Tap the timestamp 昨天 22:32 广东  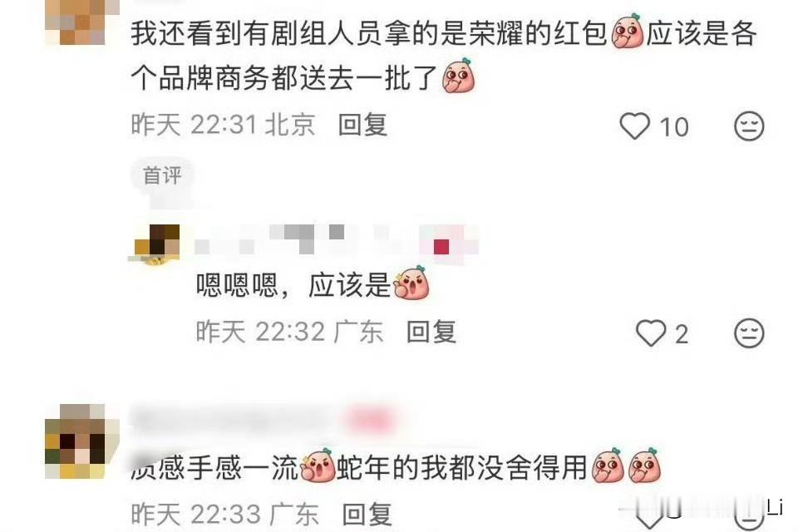[289, 332]
